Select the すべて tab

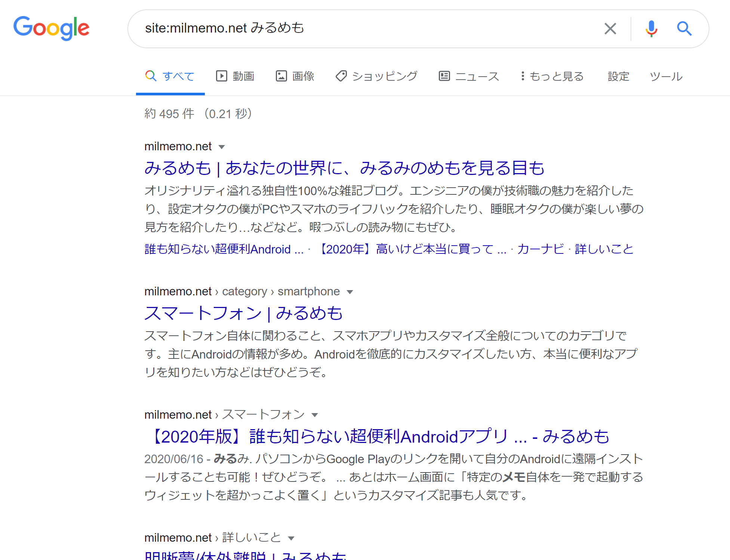coord(170,76)
